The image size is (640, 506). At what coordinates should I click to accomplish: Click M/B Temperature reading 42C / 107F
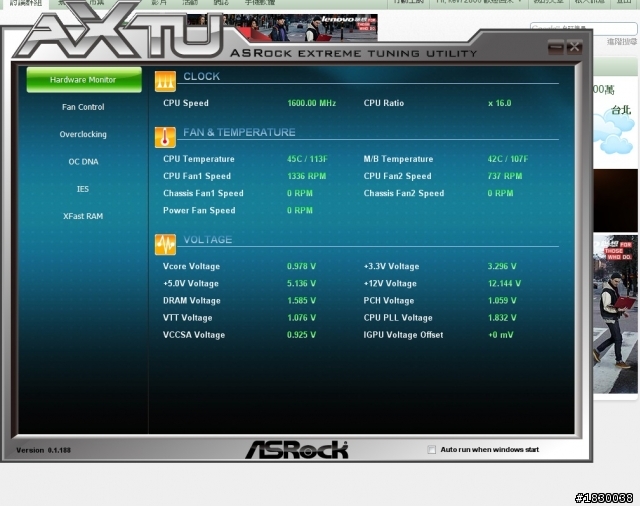point(508,159)
